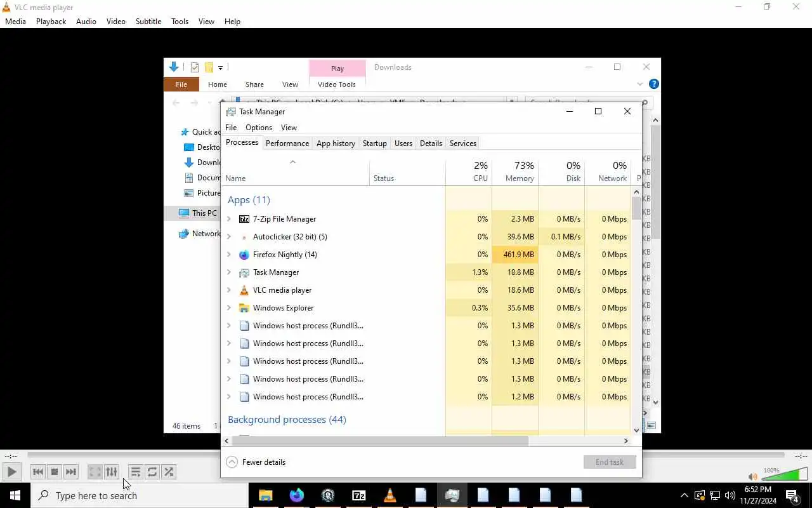812x508 pixels.
Task: Show hidden system tray icons
Action: coord(684,495)
